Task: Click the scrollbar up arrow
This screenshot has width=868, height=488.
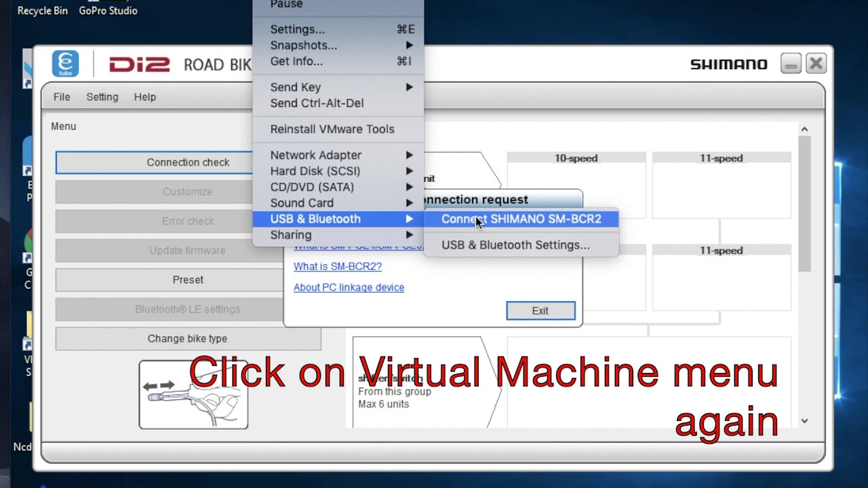Action: pyautogui.click(x=804, y=129)
